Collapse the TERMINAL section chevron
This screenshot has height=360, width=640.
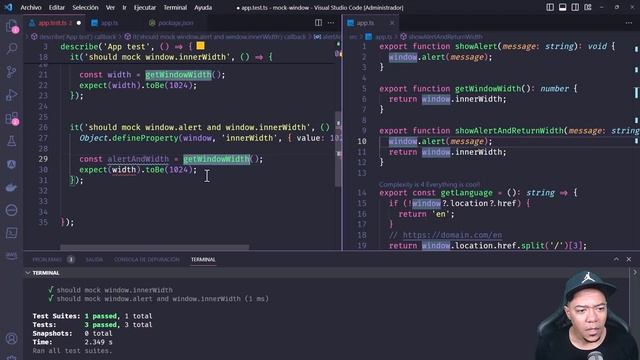28,273
